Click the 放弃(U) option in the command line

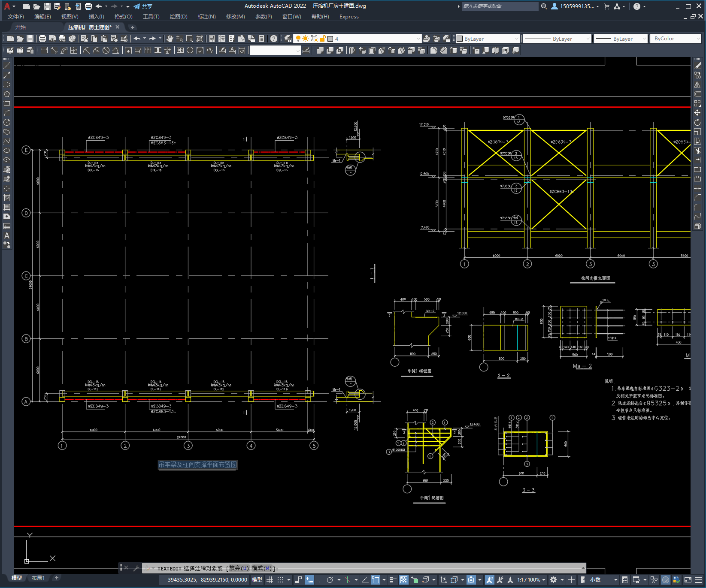pyautogui.click(x=239, y=568)
